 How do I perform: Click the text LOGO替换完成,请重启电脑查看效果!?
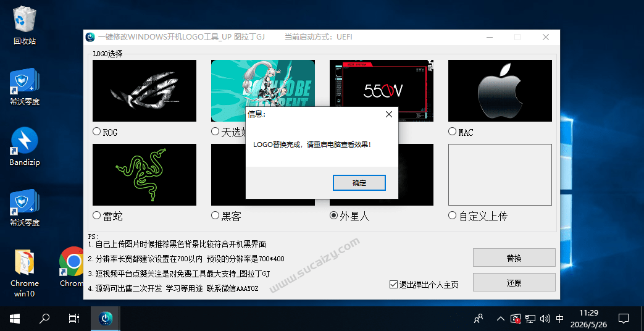[x=312, y=145]
